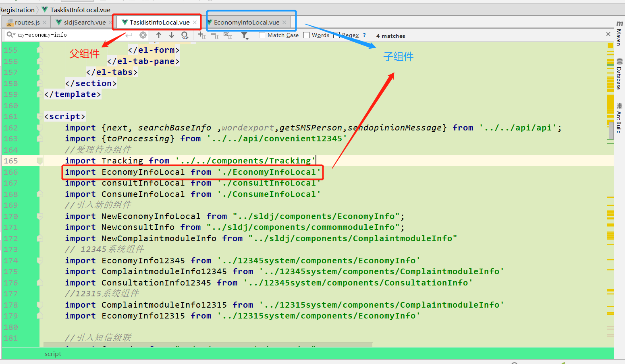Open the search filter options
Image resolution: width=625 pixels, height=364 pixels.
245,35
